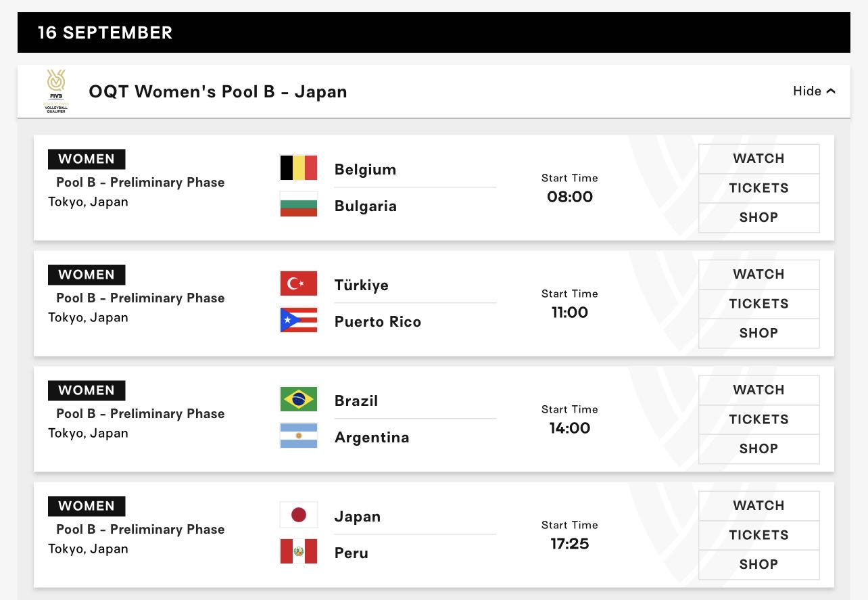Click WOMEN tag on Türkiye match card
The width and height of the screenshot is (868, 600).
tap(87, 275)
